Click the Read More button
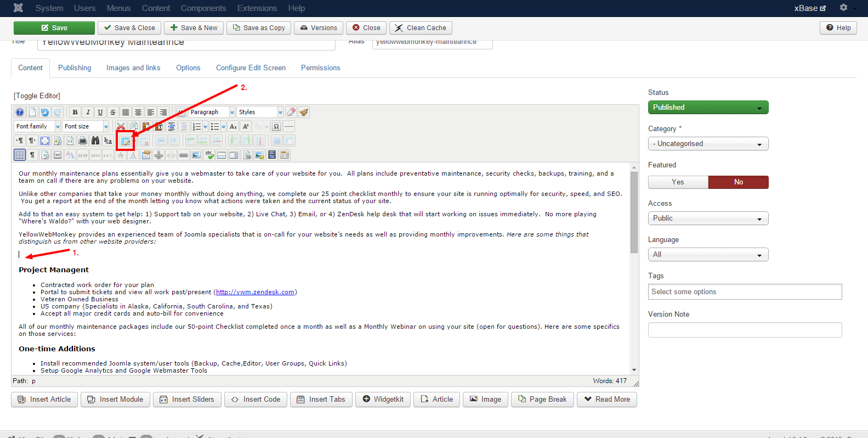868x438 pixels. click(607, 400)
